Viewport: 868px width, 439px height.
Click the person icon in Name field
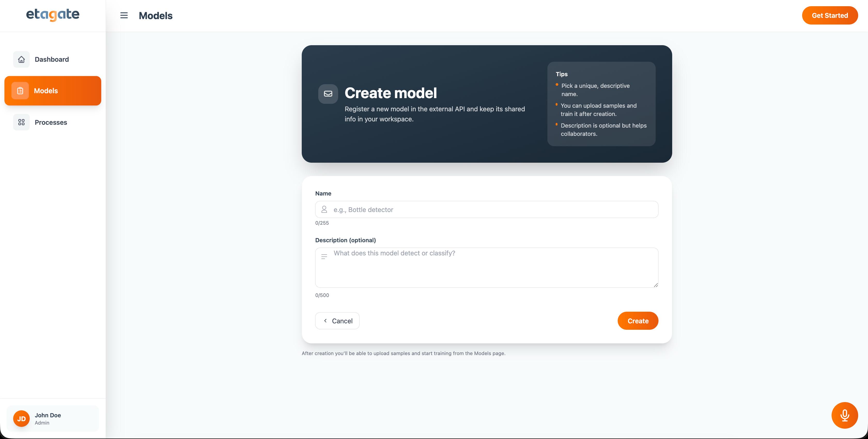[x=324, y=210]
